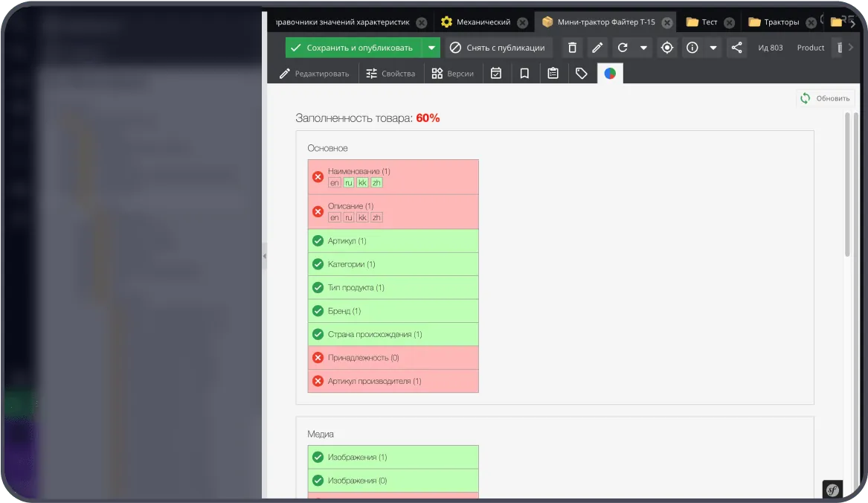Click the reload circular arrow icon
The height and width of the screenshot is (503, 868).
pos(623,48)
